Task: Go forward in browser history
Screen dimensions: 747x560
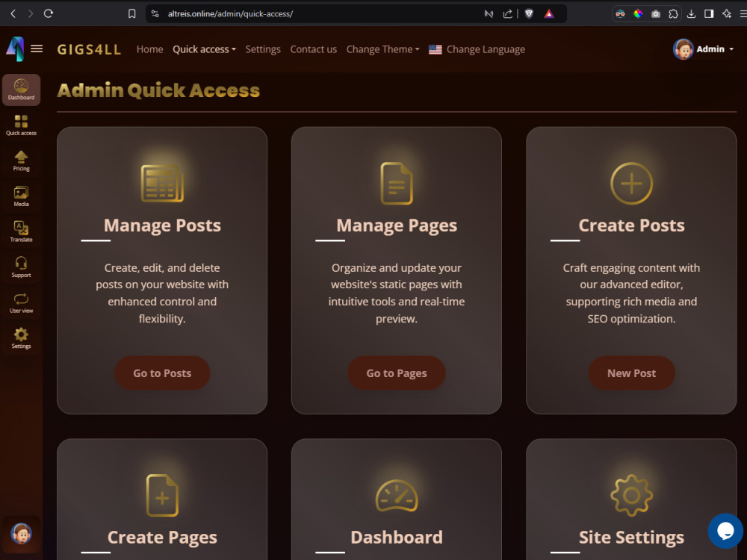Action: 31,13
